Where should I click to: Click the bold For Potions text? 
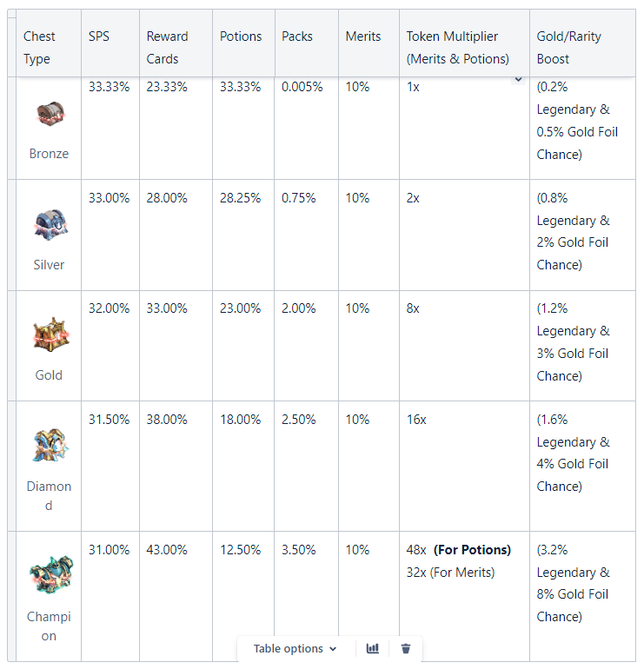tap(472, 549)
